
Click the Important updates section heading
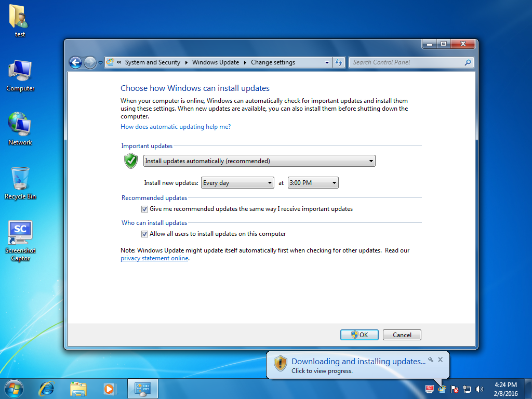tap(147, 146)
